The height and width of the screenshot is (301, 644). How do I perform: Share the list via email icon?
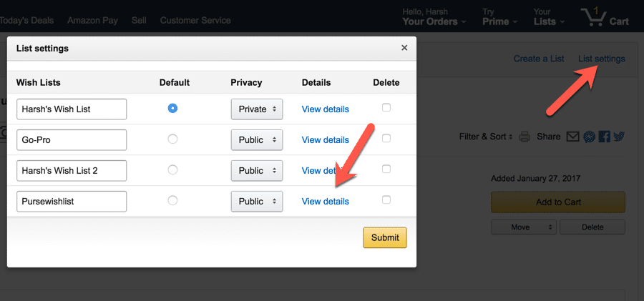tap(572, 137)
